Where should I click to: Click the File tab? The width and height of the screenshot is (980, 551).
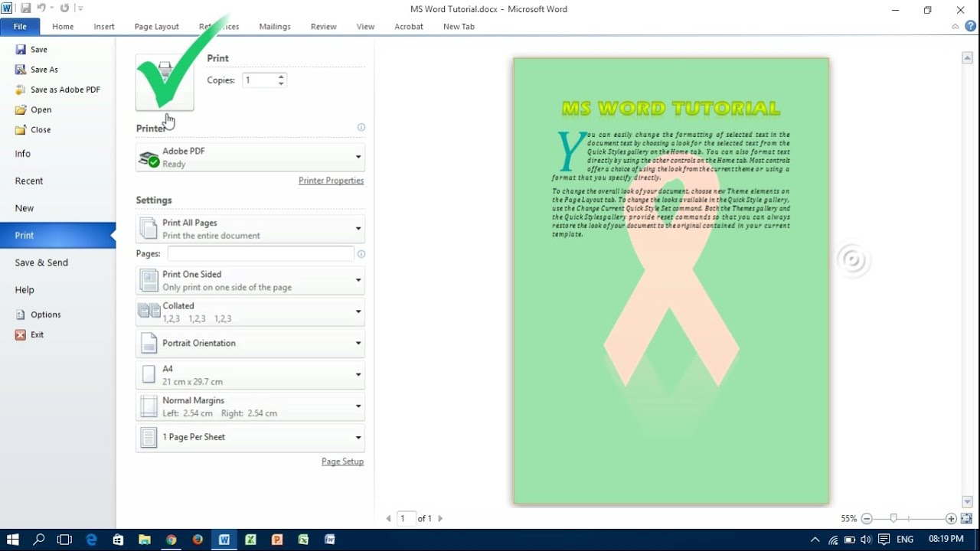(x=20, y=26)
